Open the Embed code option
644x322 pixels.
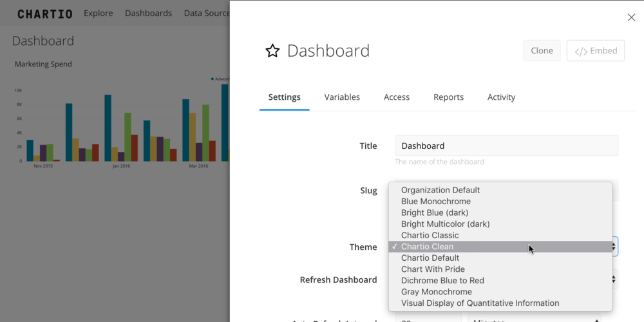(x=596, y=50)
